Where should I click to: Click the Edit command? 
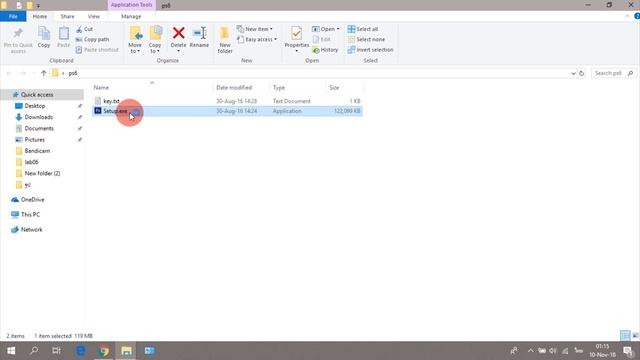pos(322,40)
